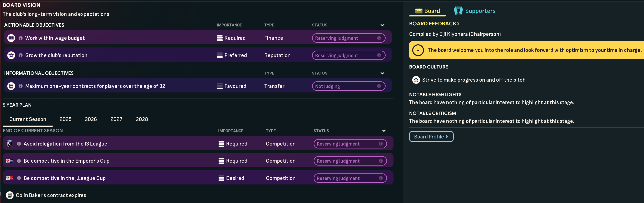Select the 2026 tab in 5 Year Plan

coord(91,119)
